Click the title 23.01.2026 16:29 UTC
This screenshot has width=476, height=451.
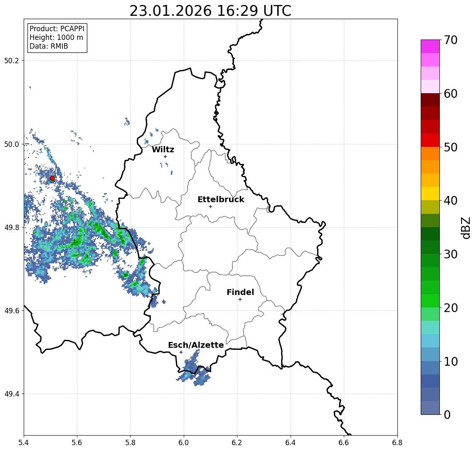[210, 11]
